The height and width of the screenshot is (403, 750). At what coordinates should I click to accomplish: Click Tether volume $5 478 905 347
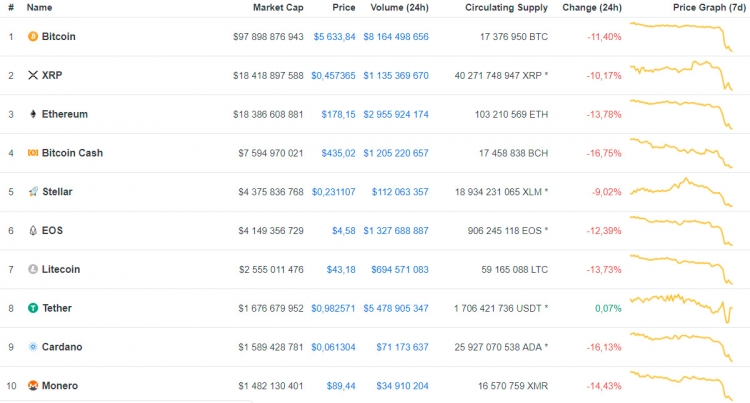click(396, 308)
